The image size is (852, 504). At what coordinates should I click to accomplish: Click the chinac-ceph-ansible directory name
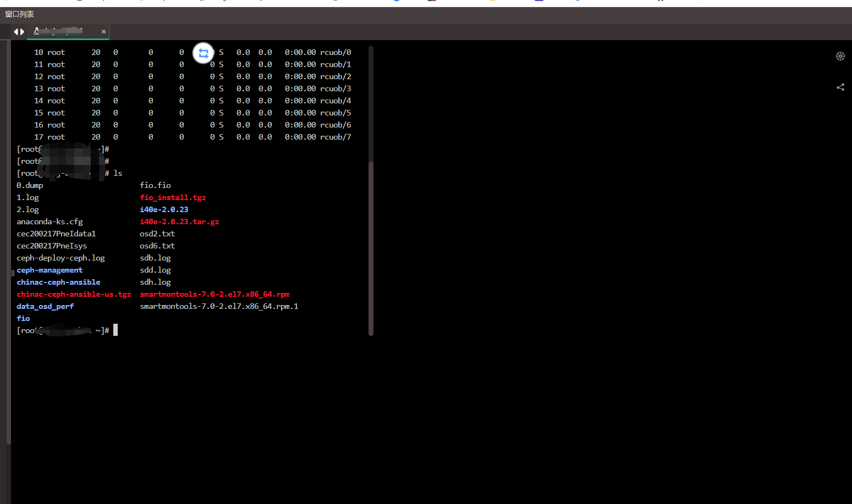58,282
